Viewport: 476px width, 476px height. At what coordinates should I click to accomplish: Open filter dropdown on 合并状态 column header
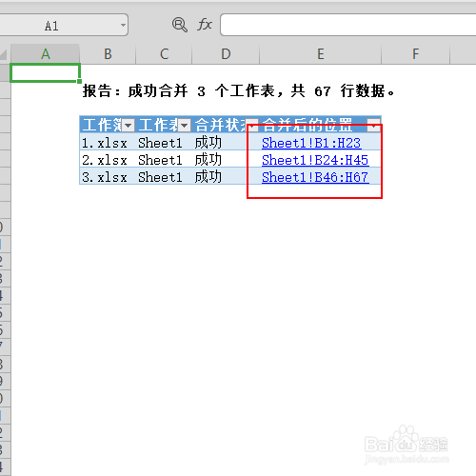pos(252,126)
